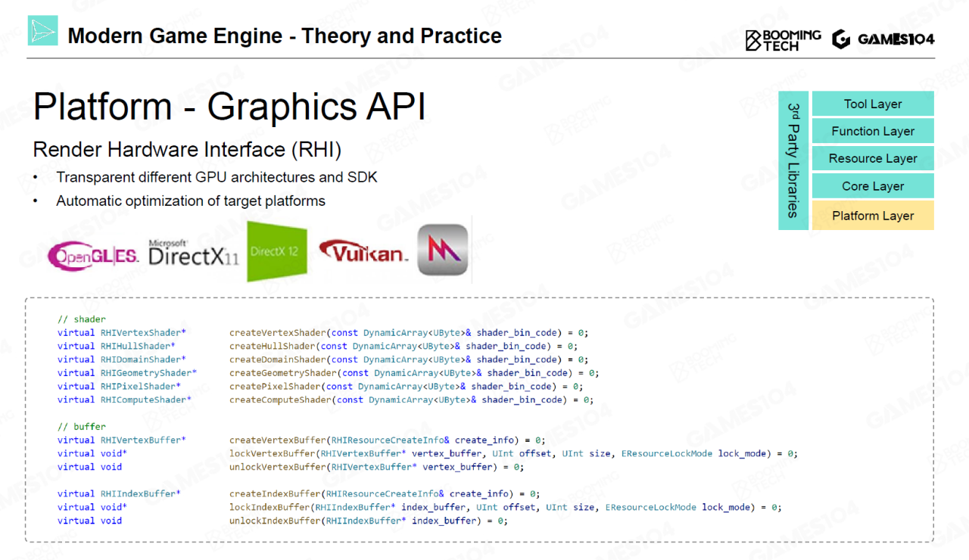
Task: Click the Booming Tech logo
Action: tap(783, 40)
